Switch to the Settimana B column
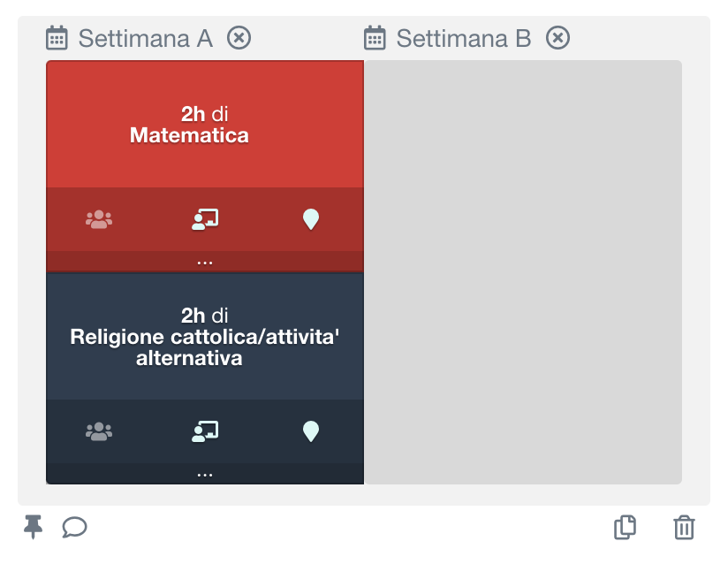728x564 pixels. pos(466,38)
